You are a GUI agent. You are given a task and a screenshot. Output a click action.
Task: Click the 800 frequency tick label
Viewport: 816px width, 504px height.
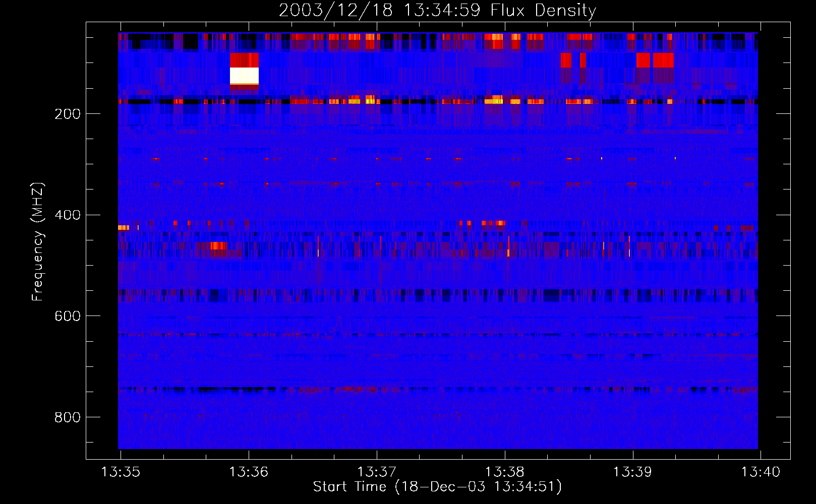(68, 417)
